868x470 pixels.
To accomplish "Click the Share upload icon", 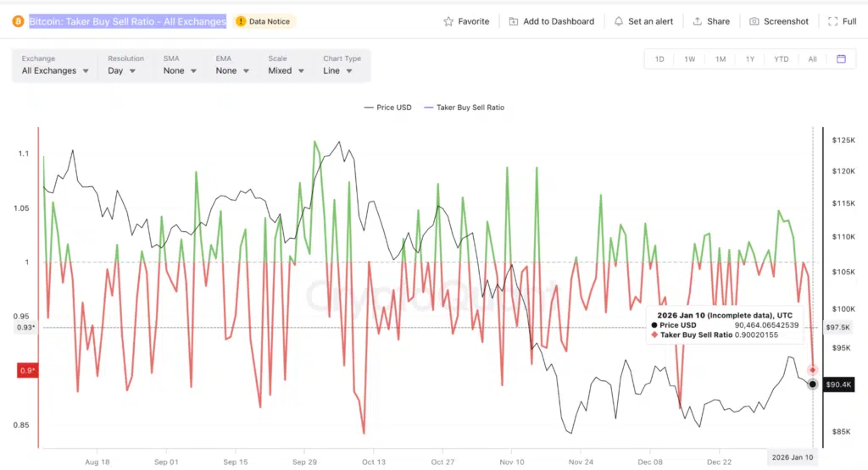I will (697, 21).
